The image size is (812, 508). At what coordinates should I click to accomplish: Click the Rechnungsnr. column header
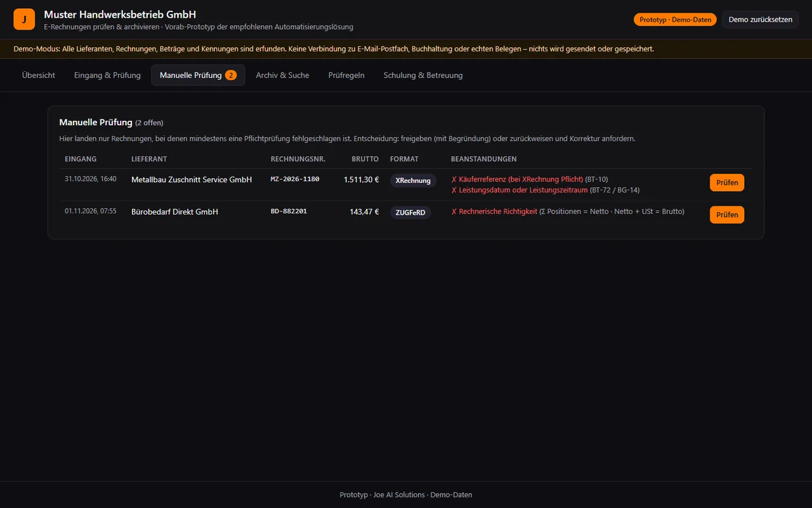pos(298,159)
